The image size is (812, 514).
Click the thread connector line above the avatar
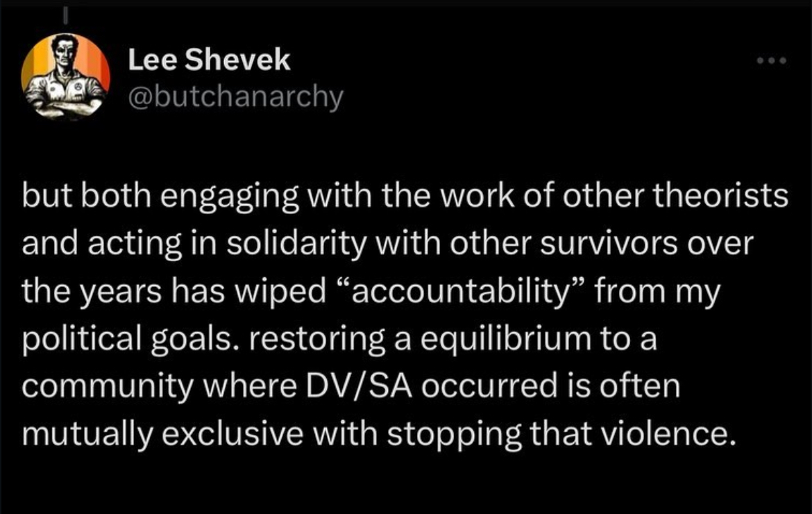(x=64, y=13)
